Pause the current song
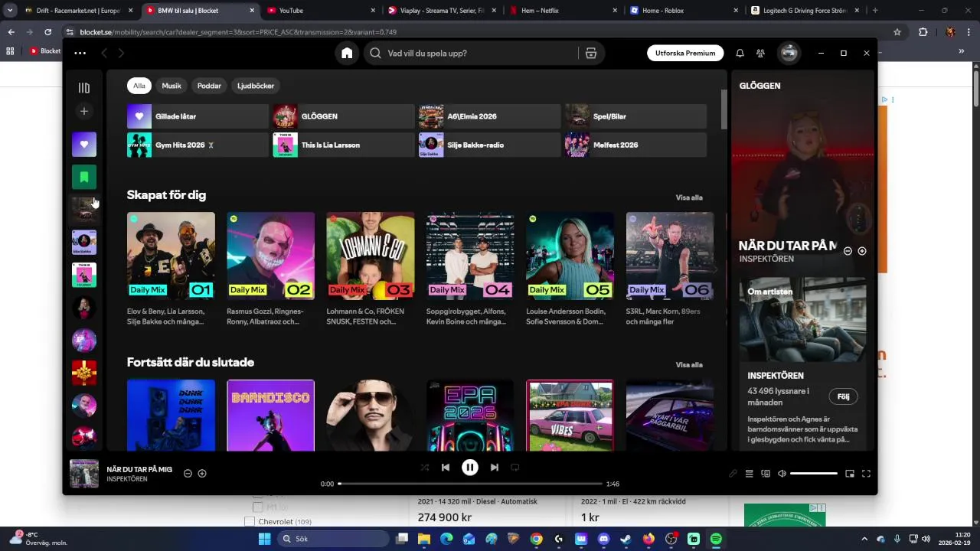Screen dimensions: 980x551 470,468
